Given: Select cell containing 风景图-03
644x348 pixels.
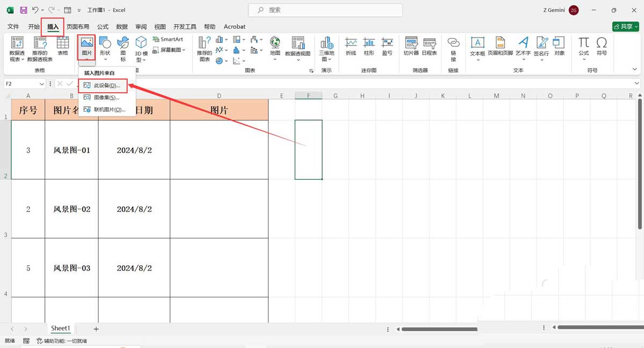Looking at the screenshot, I should click(71, 268).
